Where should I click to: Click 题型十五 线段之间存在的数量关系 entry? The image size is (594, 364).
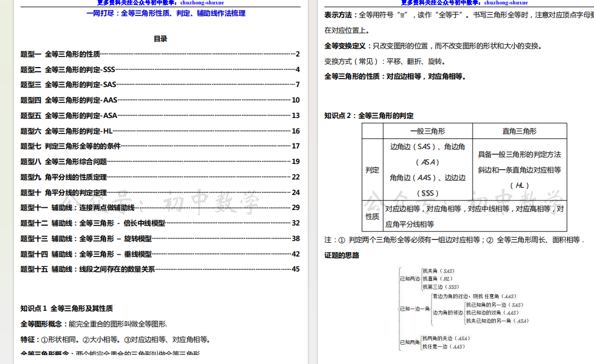pos(160,269)
